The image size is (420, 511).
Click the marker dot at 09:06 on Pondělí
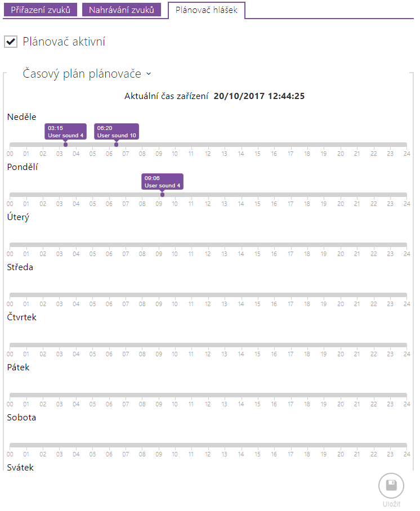(x=162, y=195)
